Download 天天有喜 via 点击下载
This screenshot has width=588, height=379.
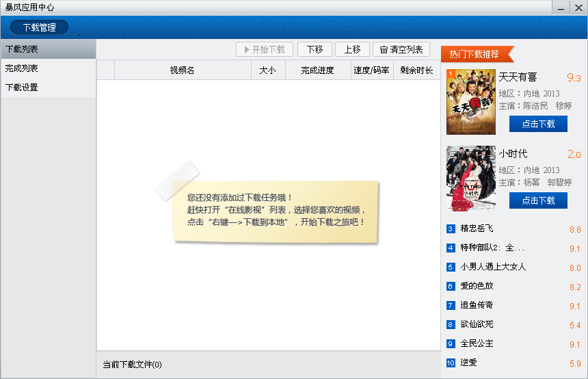[538, 124]
